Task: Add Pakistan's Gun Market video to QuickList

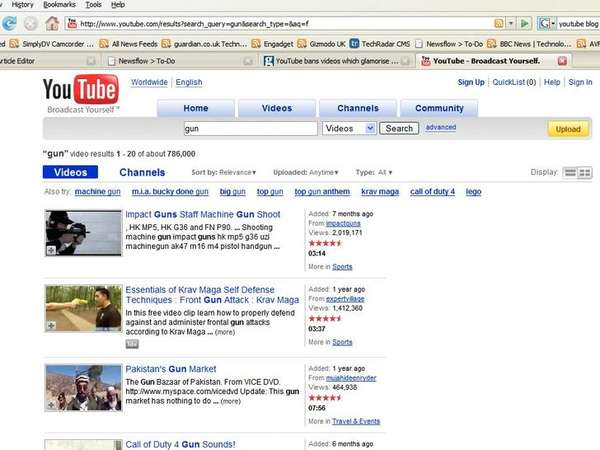Action: tap(51, 405)
